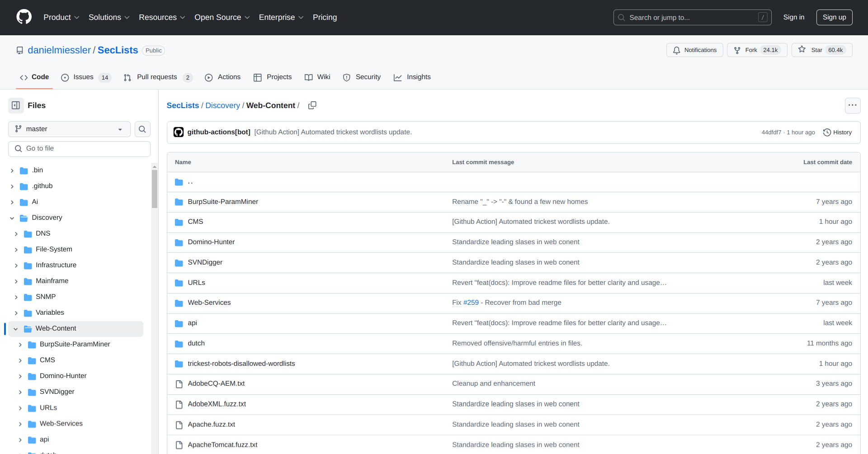The image size is (868, 454).
Task: Click the Sign up button
Action: [834, 17]
